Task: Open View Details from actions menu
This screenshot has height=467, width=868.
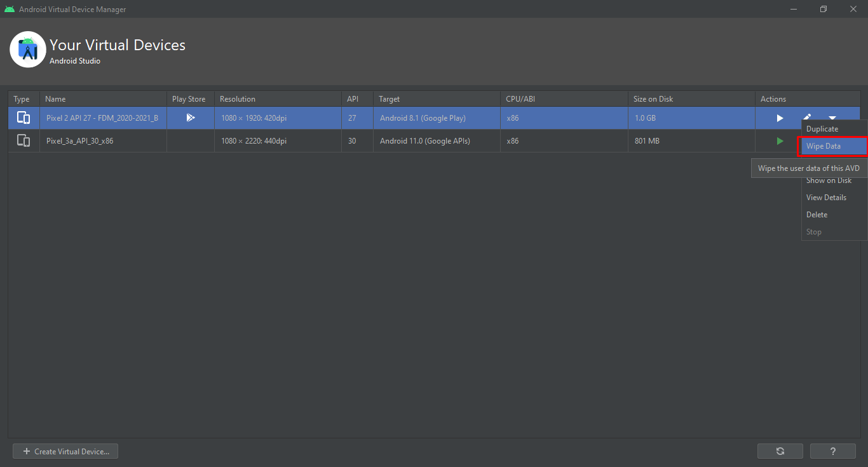Action: (834, 198)
